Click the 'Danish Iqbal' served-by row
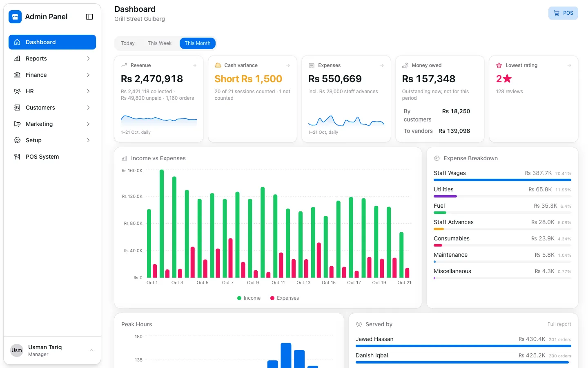Image resolution: width=588 pixels, height=368 pixels. click(463, 358)
